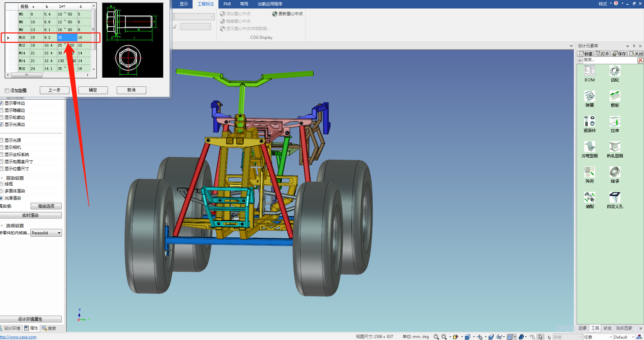Toggle 显示隐藏边 checkbox
This screenshot has width=644, height=340.
(1, 110)
